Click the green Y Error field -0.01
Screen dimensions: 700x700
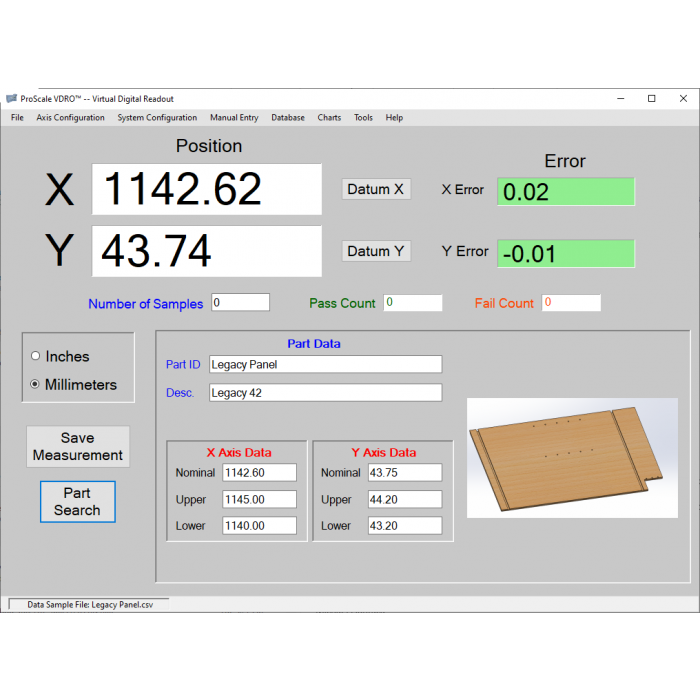(x=566, y=254)
